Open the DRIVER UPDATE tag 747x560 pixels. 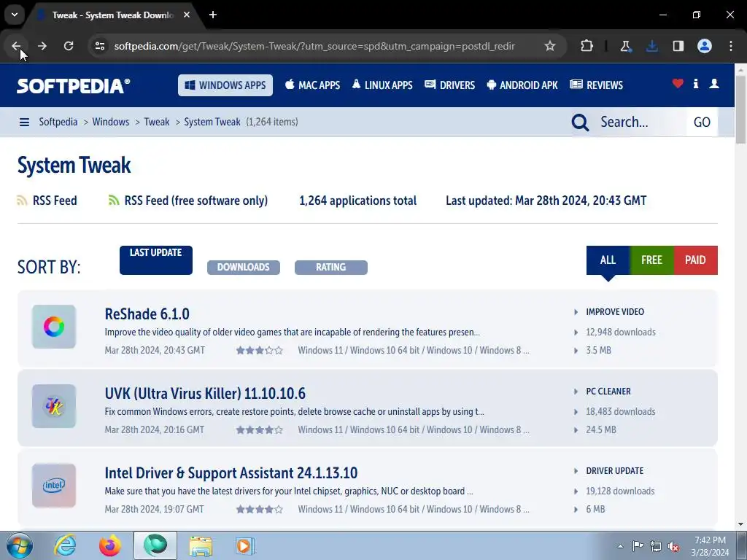tap(614, 471)
